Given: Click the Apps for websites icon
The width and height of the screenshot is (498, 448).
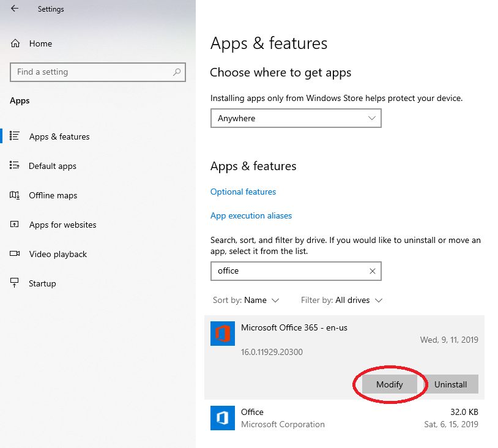Looking at the screenshot, I should pyautogui.click(x=14, y=225).
